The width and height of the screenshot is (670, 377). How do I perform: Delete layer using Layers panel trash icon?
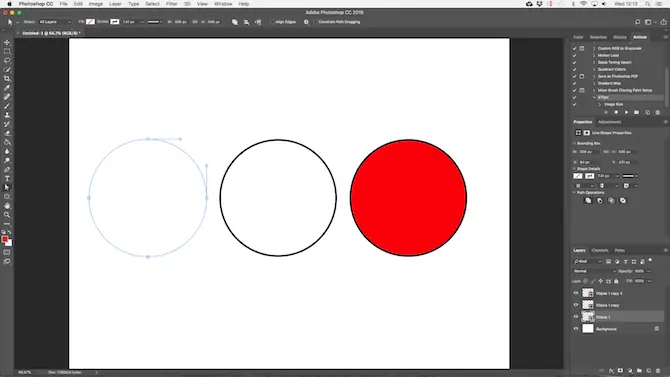coord(658,371)
